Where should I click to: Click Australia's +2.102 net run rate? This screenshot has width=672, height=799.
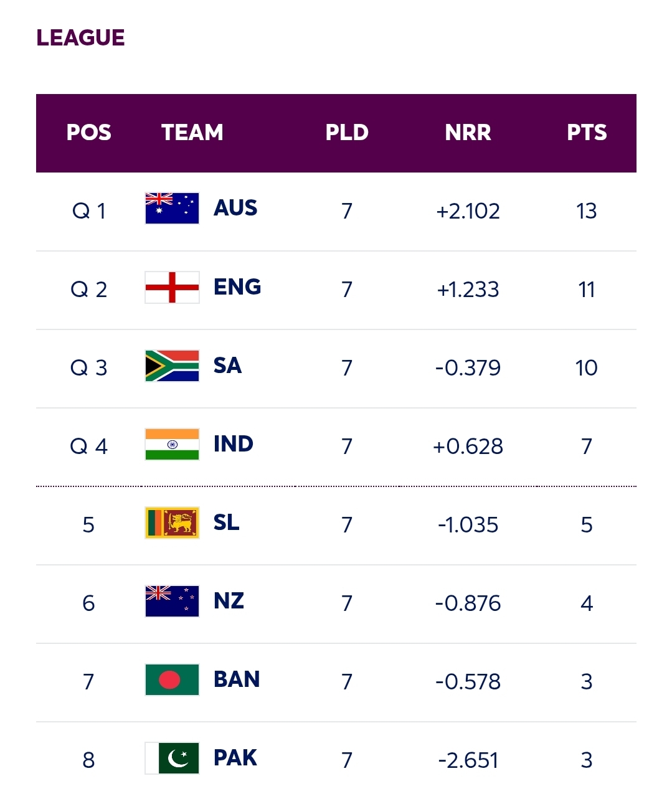click(468, 211)
